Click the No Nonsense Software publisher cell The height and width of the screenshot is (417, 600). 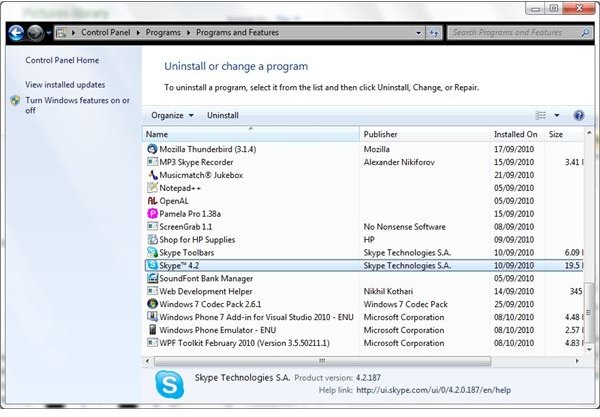[x=404, y=227]
